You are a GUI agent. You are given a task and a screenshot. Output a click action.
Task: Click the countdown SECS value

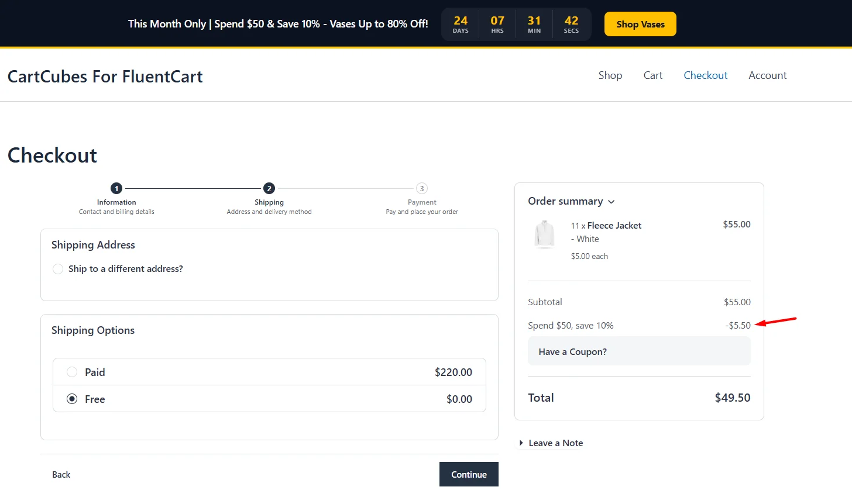tap(571, 20)
